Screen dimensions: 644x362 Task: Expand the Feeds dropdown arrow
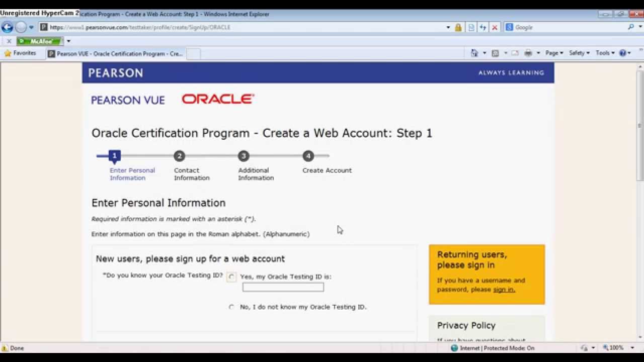(x=506, y=53)
